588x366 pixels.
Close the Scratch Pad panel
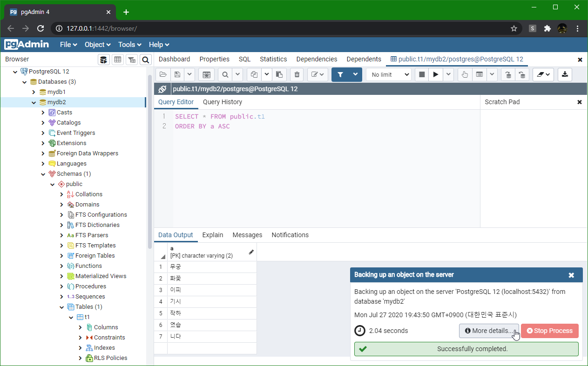click(580, 102)
